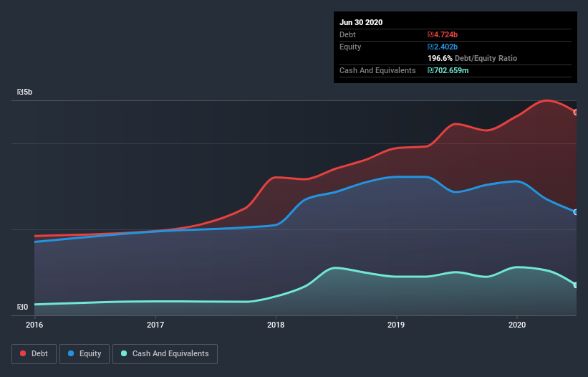Click the 2016 x-axis label

click(34, 325)
